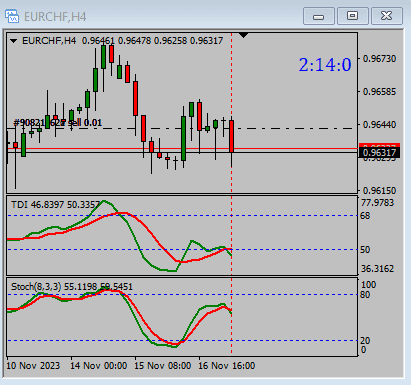Click the TDI scale value 68

(365, 216)
